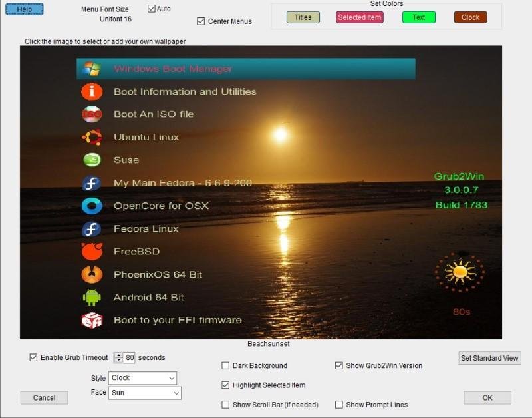
Task: Click the ISO file disc icon
Action: click(92, 114)
